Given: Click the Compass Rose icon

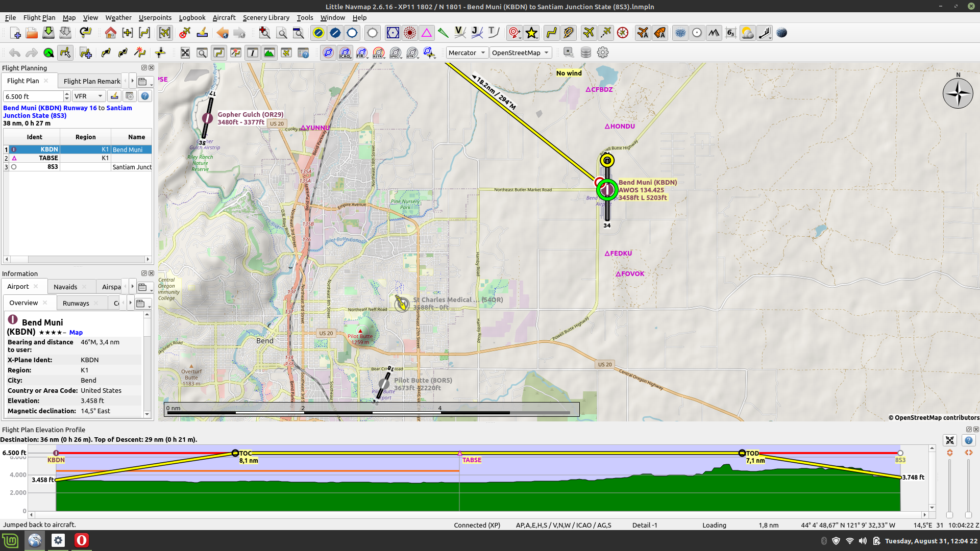Looking at the screenshot, I should click(623, 33).
